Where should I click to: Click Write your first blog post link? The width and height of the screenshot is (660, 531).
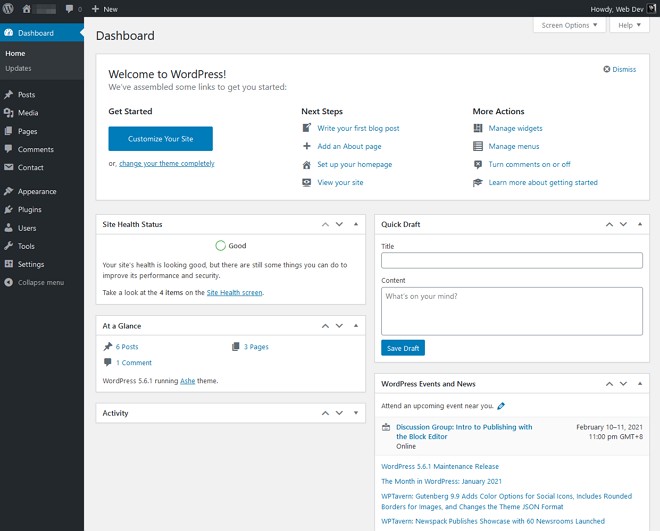pos(358,128)
